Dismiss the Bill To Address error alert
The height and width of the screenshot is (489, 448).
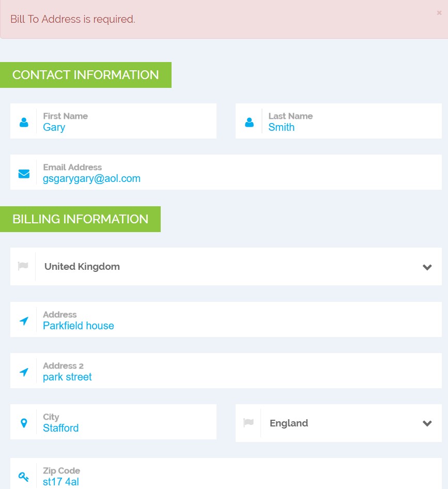pyautogui.click(x=439, y=13)
